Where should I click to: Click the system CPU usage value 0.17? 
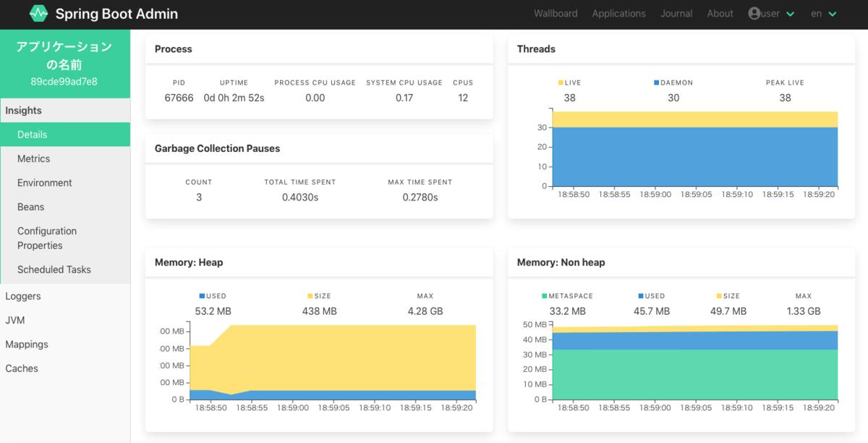click(x=404, y=98)
